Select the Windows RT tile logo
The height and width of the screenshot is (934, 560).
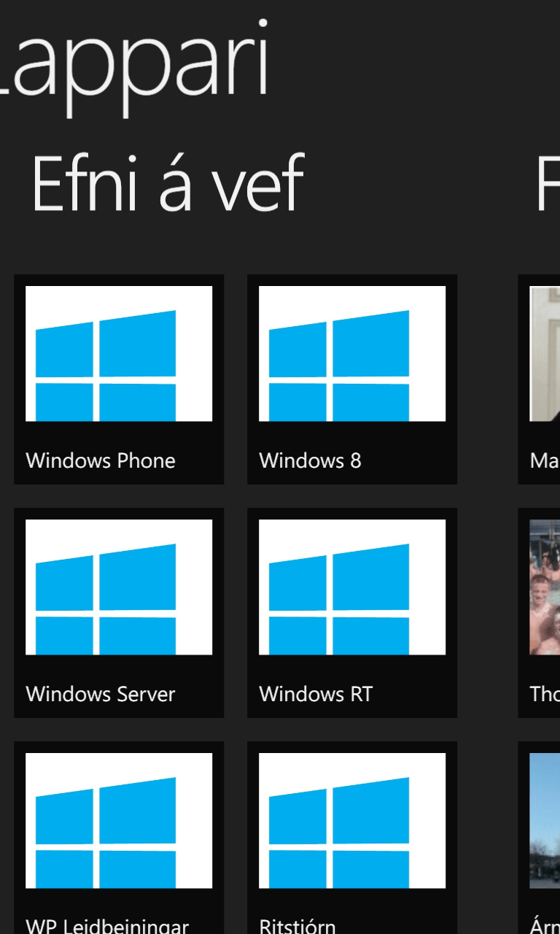tap(352, 587)
